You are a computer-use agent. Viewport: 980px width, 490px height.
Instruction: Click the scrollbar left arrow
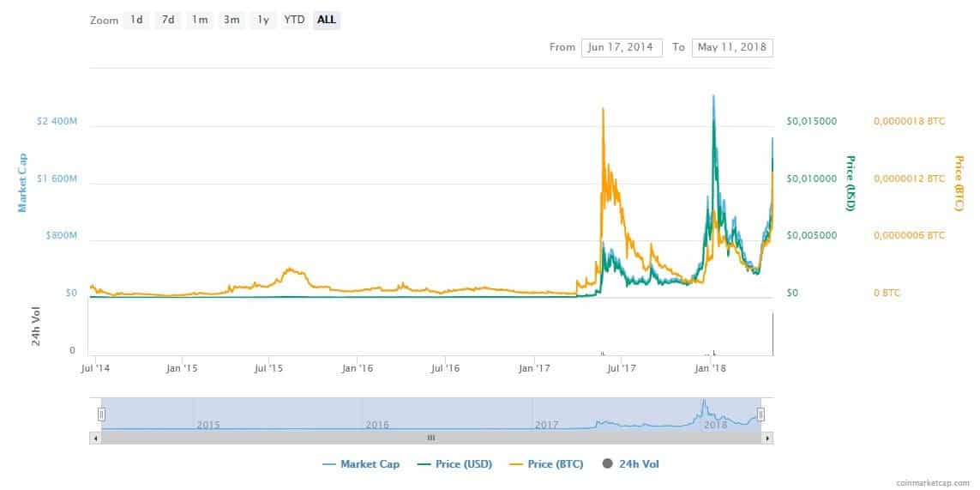pyautogui.click(x=95, y=438)
